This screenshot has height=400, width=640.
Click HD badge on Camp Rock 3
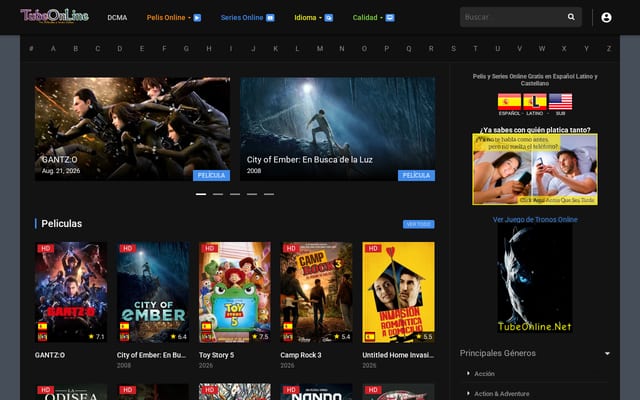291,248
